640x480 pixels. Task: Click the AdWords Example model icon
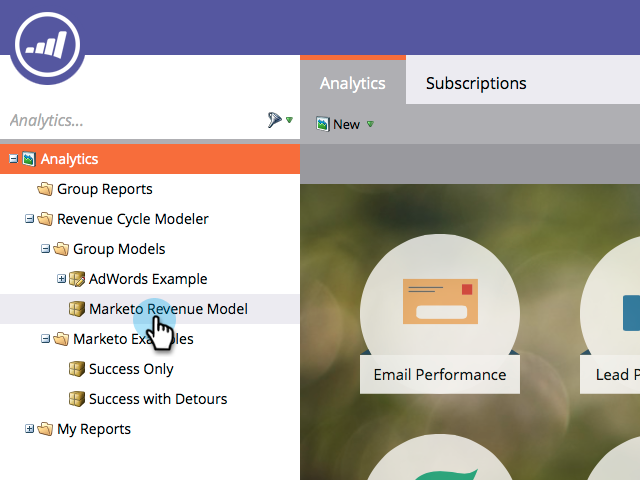[x=77, y=279]
